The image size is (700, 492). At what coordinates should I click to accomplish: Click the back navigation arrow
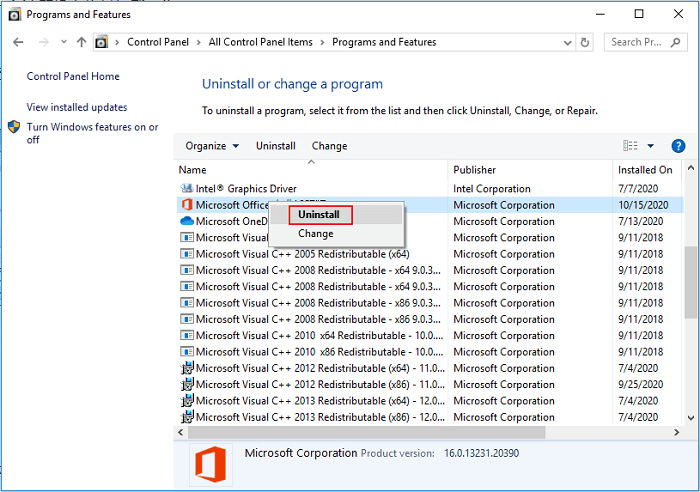pos(18,42)
